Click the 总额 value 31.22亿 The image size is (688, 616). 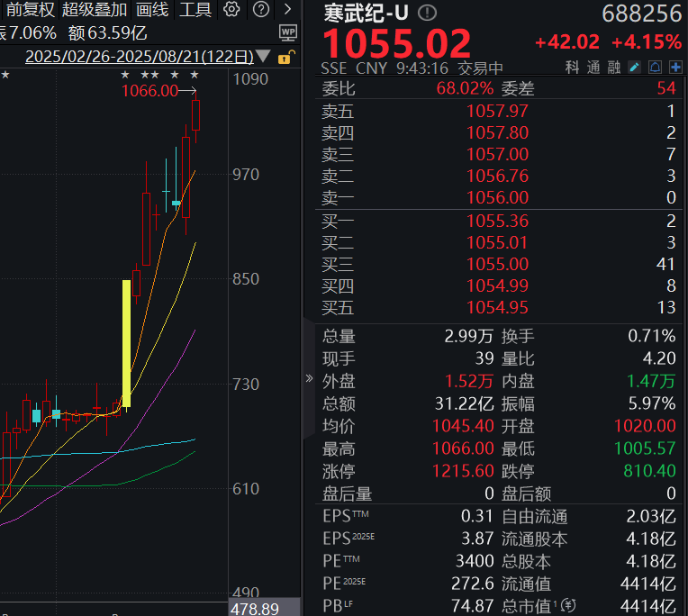point(465,403)
